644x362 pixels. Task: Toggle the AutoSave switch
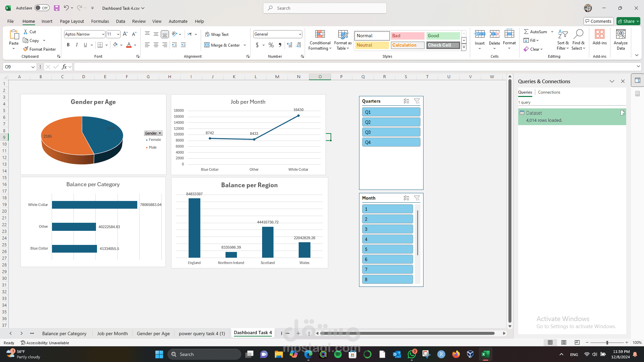click(42, 8)
